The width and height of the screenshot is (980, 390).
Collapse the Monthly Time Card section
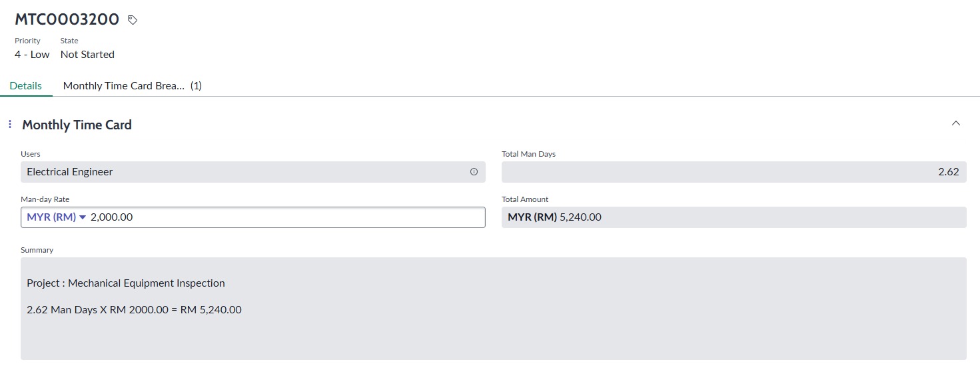coord(956,123)
